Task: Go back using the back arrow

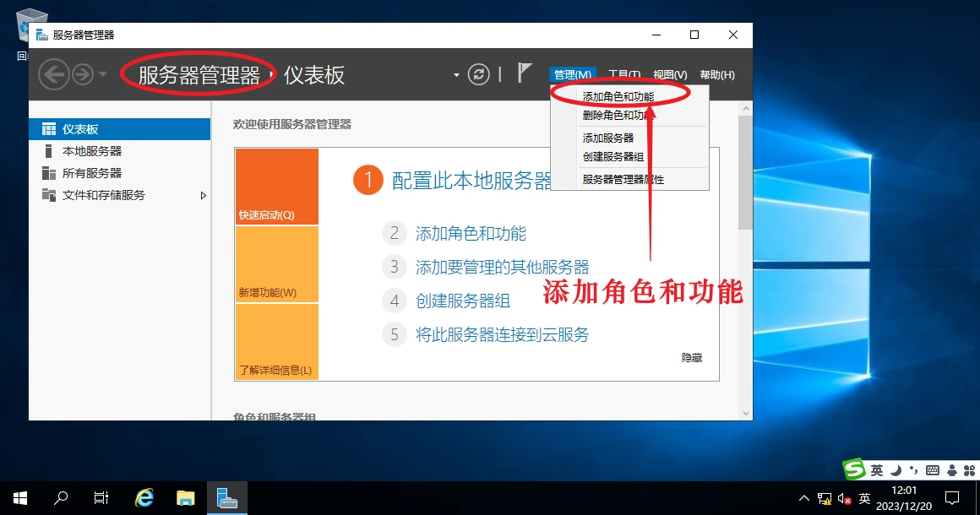Action: (54, 75)
